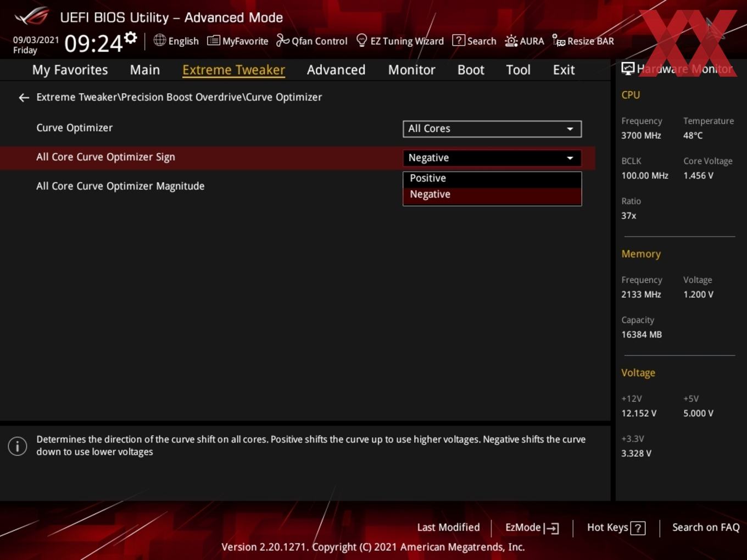The image size is (747, 560).
Task: Collapse the Sign dropdown showing Negative
Action: point(492,158)
